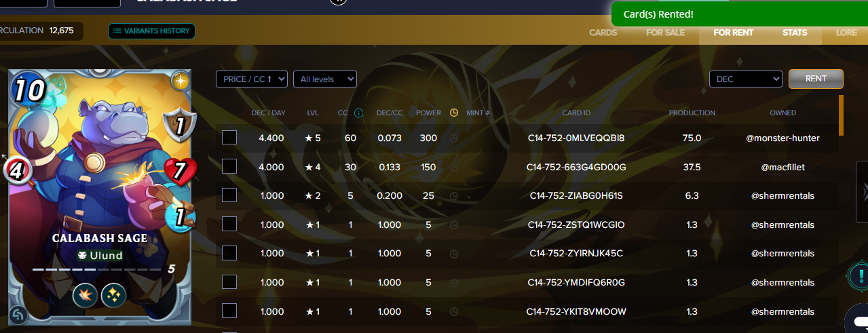This screenshot has width=868, height=333.
Task: Click the speed stat 4 icon
Action: (x=18, y=170)
